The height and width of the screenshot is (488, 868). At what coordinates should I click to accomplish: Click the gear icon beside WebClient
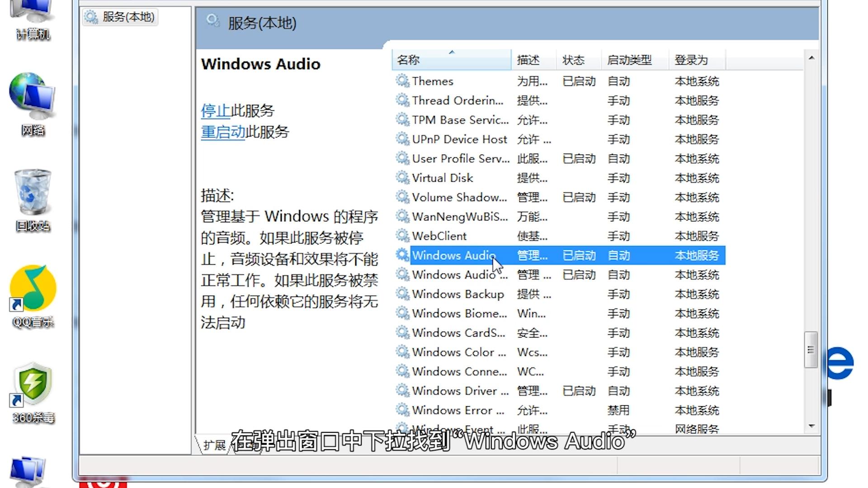[x=402, y=236]
